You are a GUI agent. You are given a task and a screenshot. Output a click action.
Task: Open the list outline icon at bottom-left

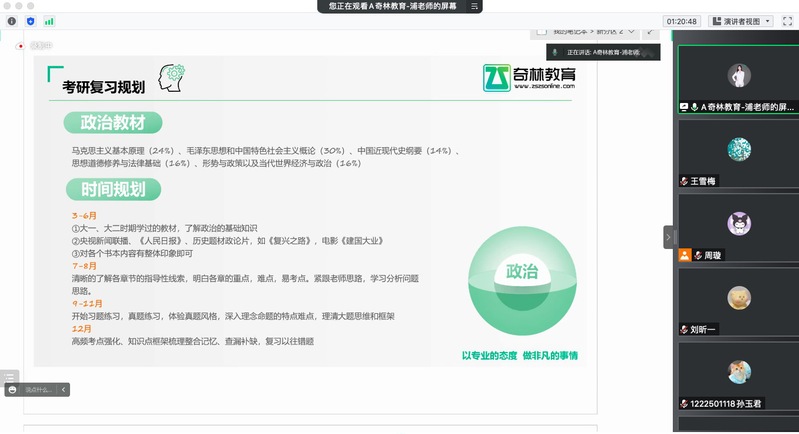pyautogui.click(x=10, y=376)
